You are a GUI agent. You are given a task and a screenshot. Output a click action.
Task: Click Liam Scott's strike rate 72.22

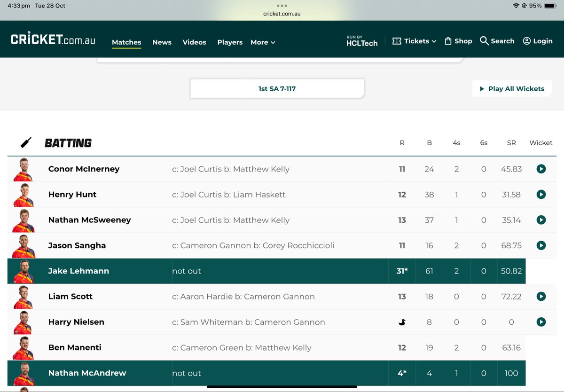[511, 297]
